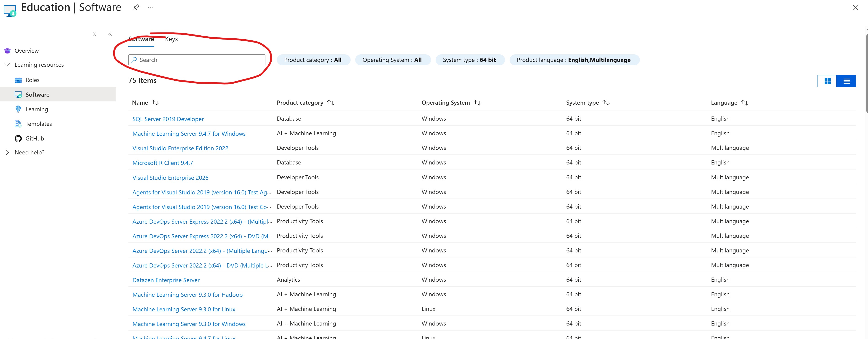
Task: Open GitHub from sidebar
Action: click(34, 138)
